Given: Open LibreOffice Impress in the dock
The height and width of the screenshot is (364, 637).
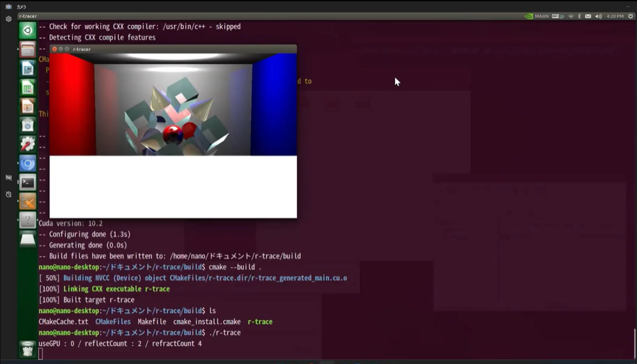Looking at the screenshot, I should tap(27, 107).
